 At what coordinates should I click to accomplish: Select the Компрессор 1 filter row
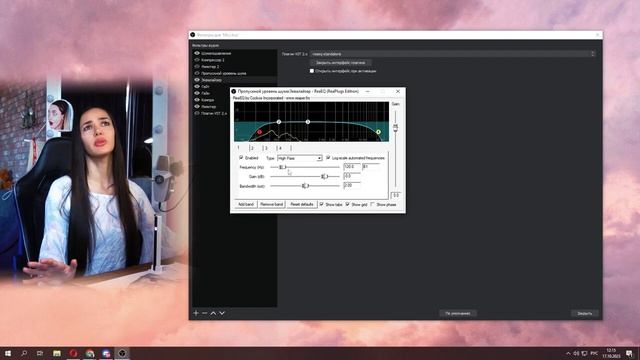click(235, 60)
